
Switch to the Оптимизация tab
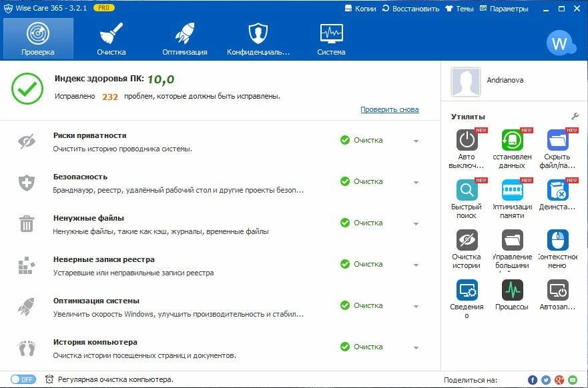184,39
